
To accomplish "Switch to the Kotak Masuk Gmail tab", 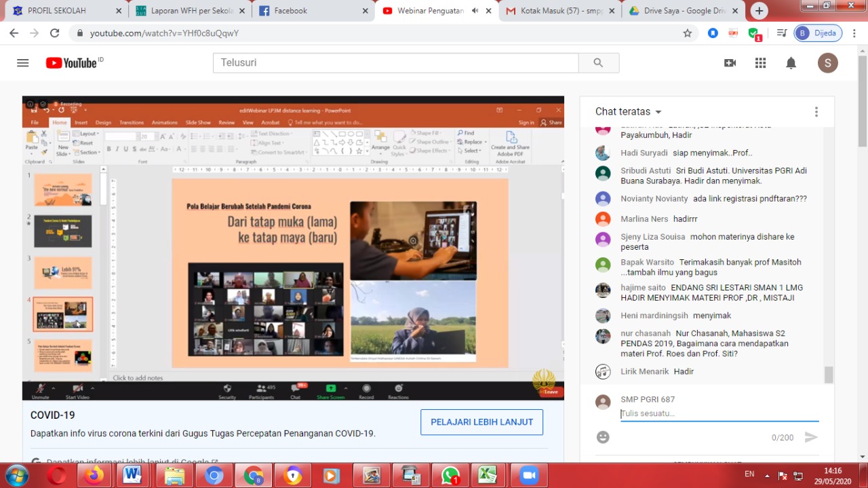I will tap(560, 11).
